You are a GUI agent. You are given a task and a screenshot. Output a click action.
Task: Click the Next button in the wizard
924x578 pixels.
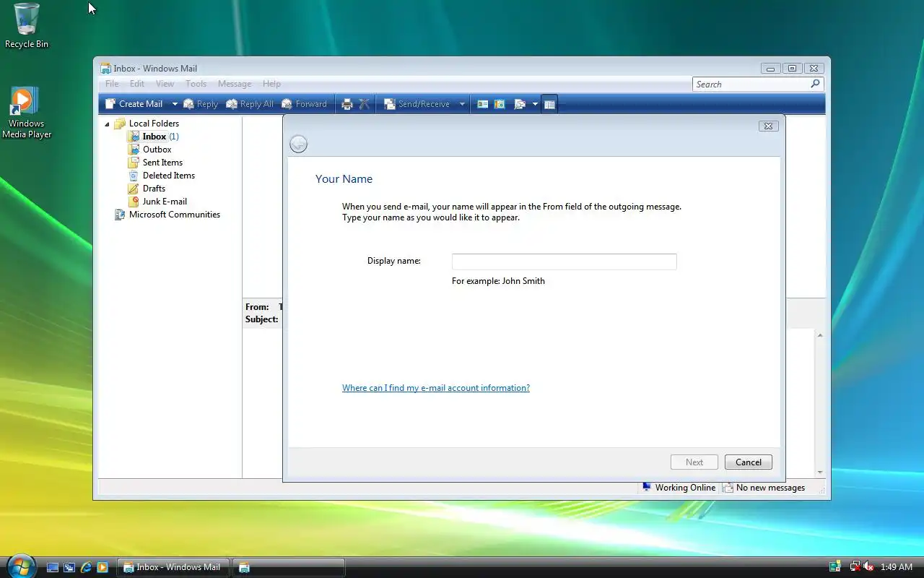coord(694,462)
